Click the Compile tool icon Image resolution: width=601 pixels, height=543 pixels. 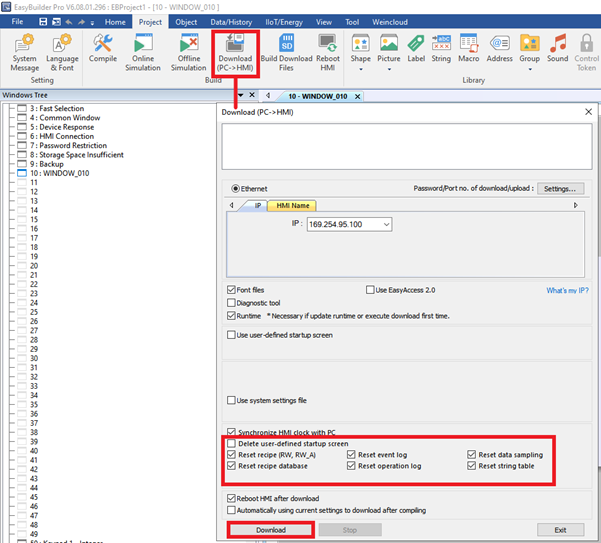[103, 48]
